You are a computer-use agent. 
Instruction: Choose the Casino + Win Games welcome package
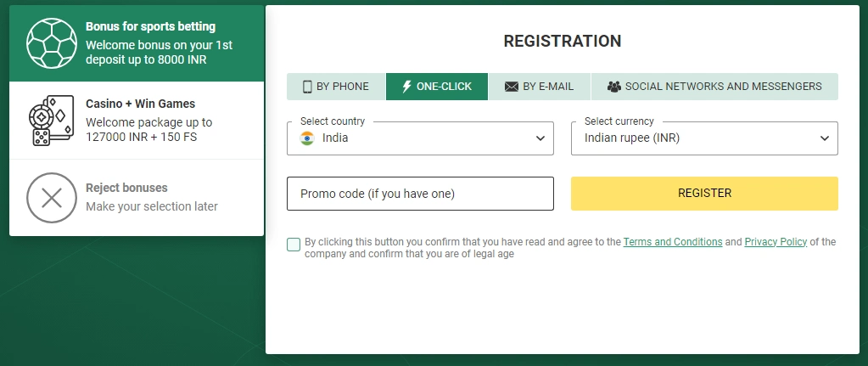coord(137,120)
